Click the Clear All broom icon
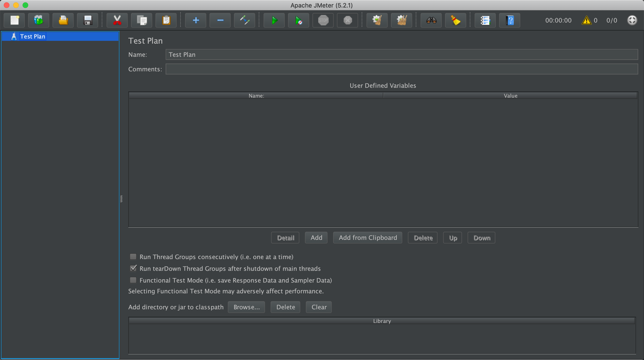 (401, 20)
